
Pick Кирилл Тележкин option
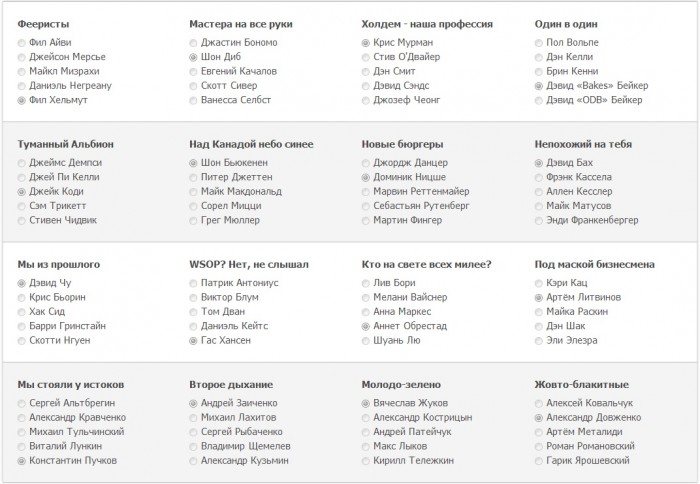click(x=367, y=460)
